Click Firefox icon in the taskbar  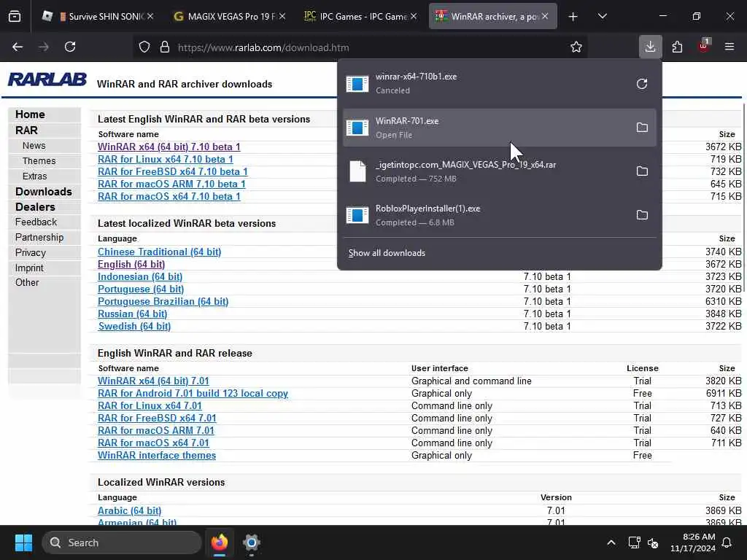(x=220, y=542)
